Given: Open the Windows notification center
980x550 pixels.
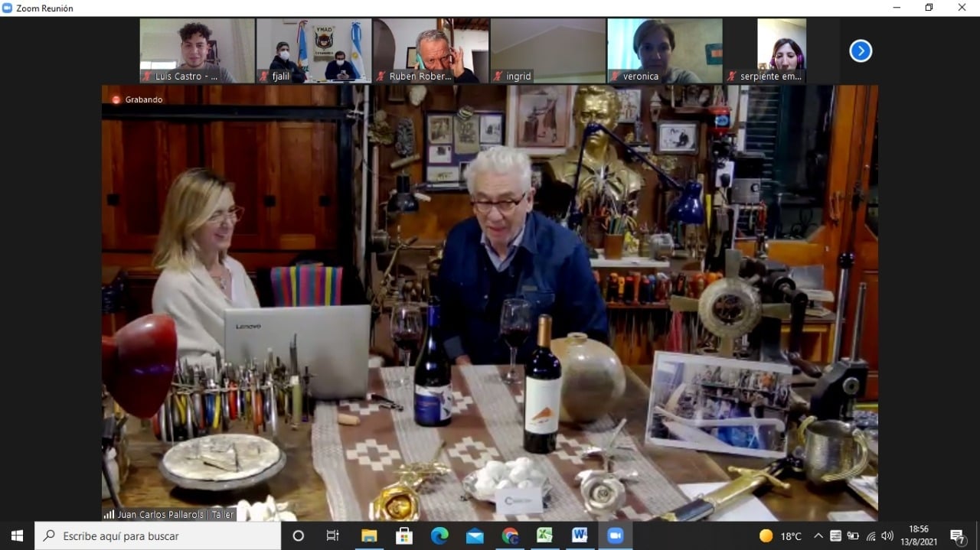Looking at the screenshot, I should point(957,535).
